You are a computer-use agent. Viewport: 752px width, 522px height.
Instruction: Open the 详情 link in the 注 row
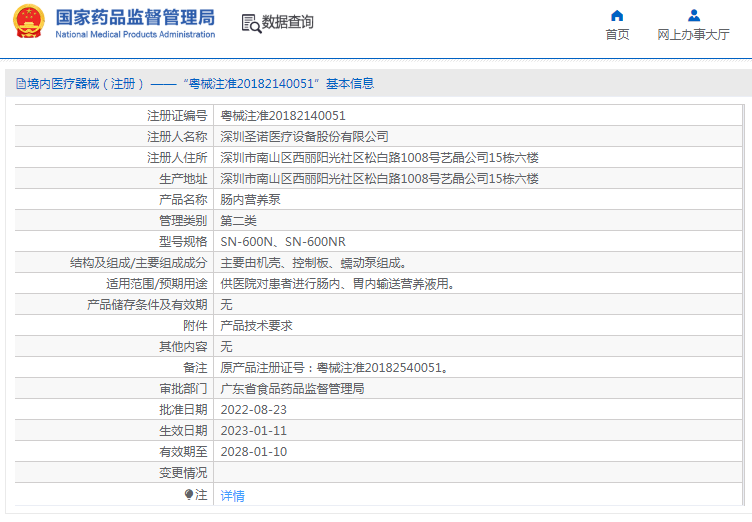point(232,495)
